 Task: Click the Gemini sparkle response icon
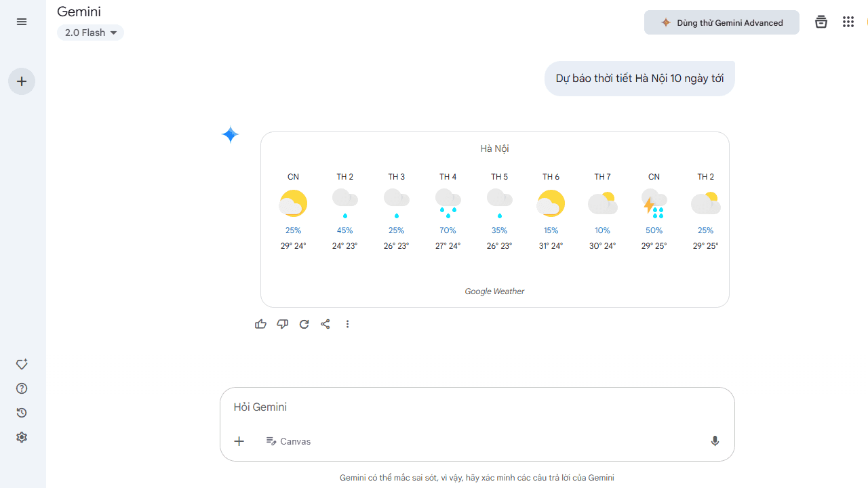tap(231, 135)
